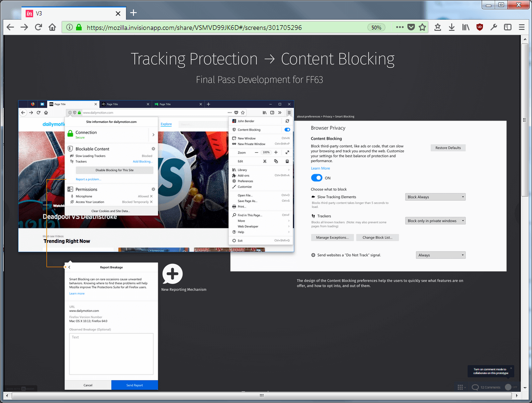532x403 pixels.
Task: Toggle Content Blocking switch in mockup menu
Action: (287, 129)
